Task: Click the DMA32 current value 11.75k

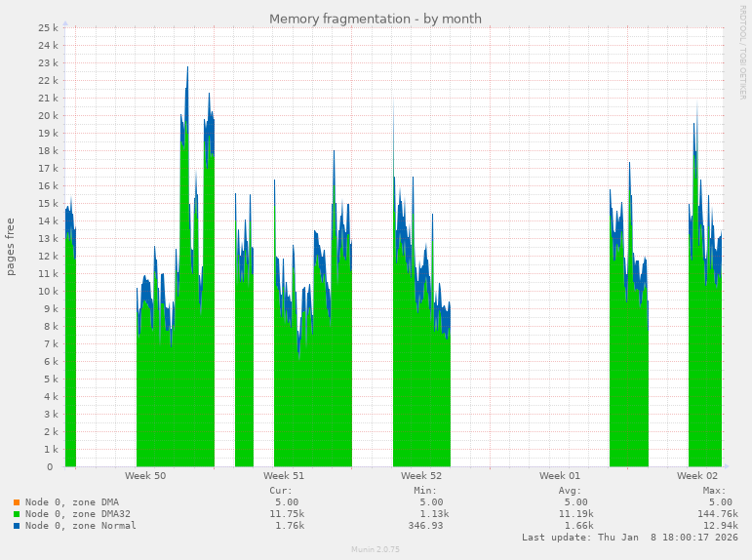Action: pos(287,514)
